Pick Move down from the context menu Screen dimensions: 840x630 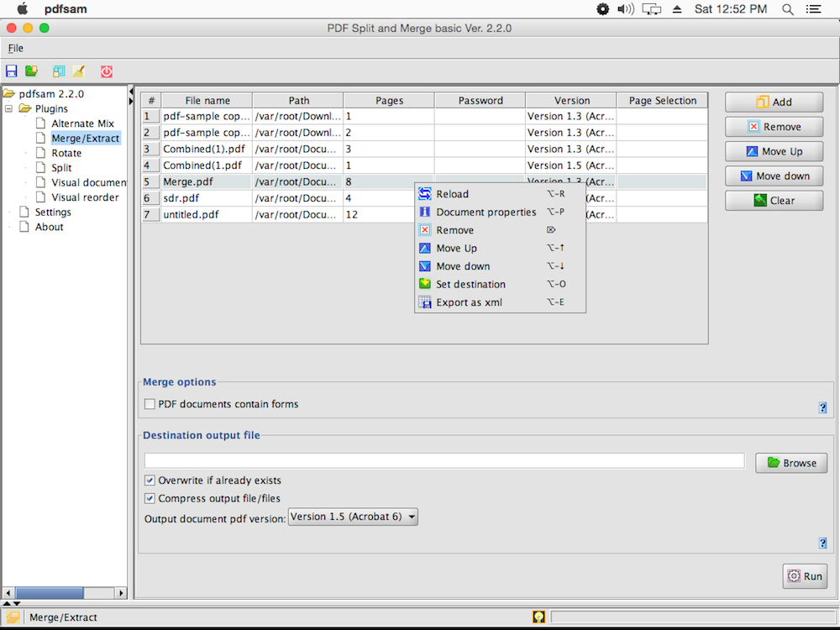[500, 266]
